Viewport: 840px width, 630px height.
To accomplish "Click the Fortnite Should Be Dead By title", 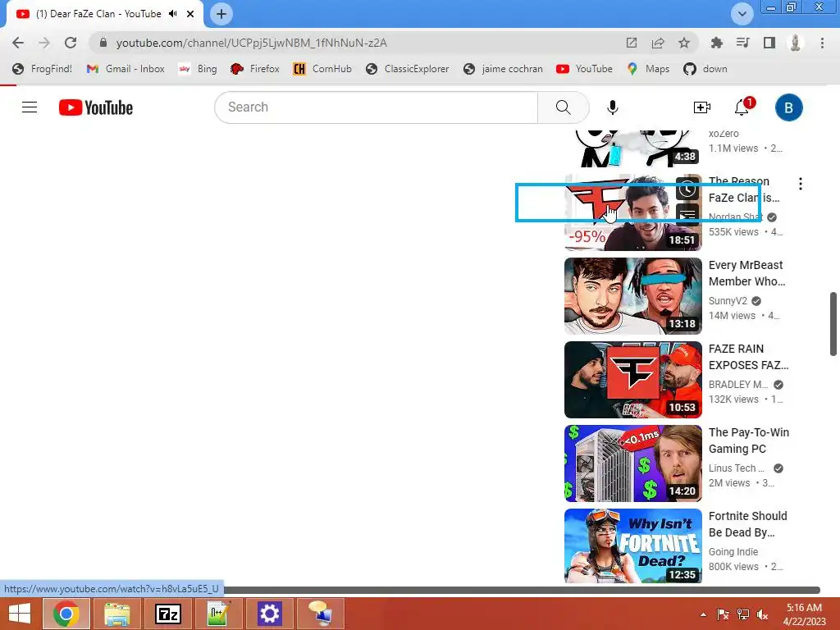I will pyautogui.click(x=748, y=524).
